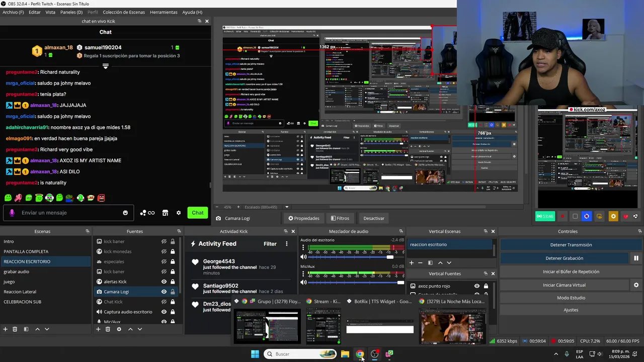This screenshot has width=644, height=362.
Task: Move the vertical scene down with the arrow
Action: tap(449, 262)
